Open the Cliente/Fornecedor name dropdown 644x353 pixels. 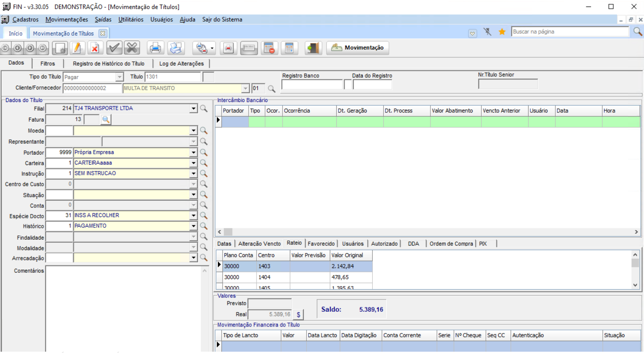point(245,88)
